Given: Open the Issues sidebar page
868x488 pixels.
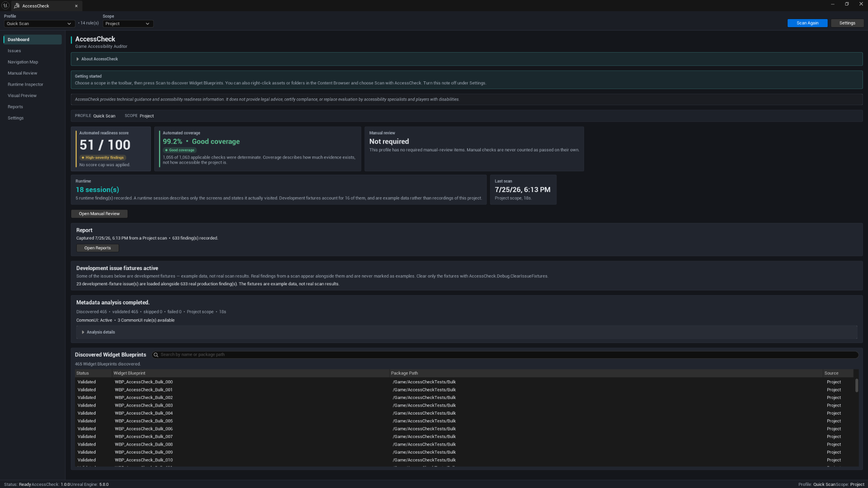Looking at the screenshot, I should click(32, 51).
